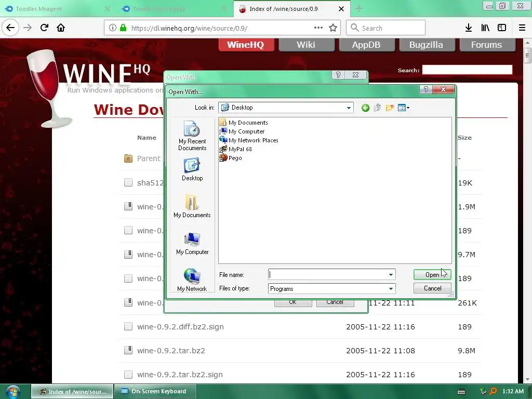Select My Documents in the places bar

tap(192, 206)
